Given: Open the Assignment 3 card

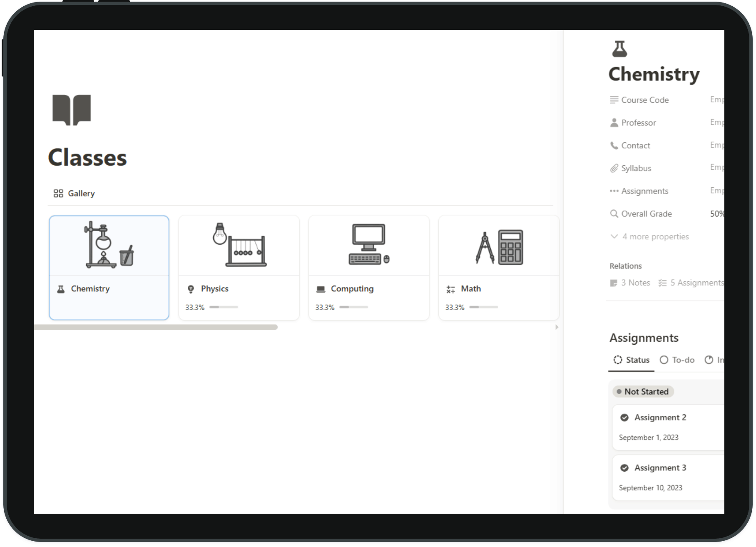Looking at the screenshot, I should [x=669, y=477].
